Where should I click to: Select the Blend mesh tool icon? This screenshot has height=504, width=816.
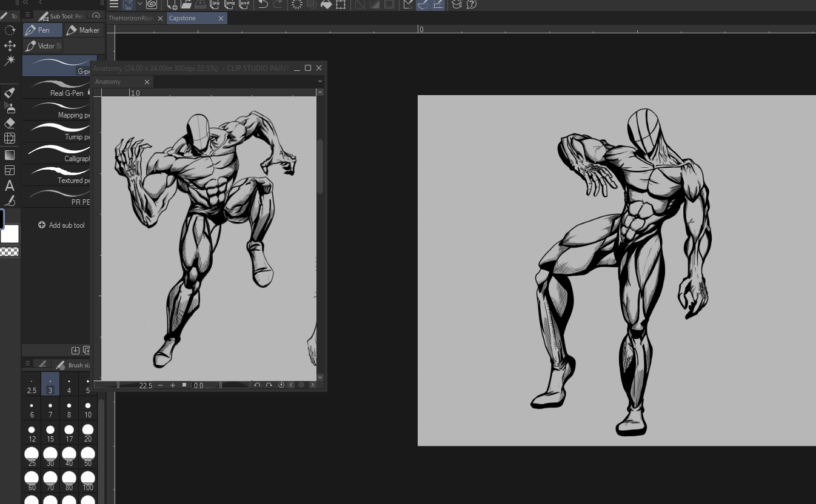pyautogui.click(x=10, y=138)
